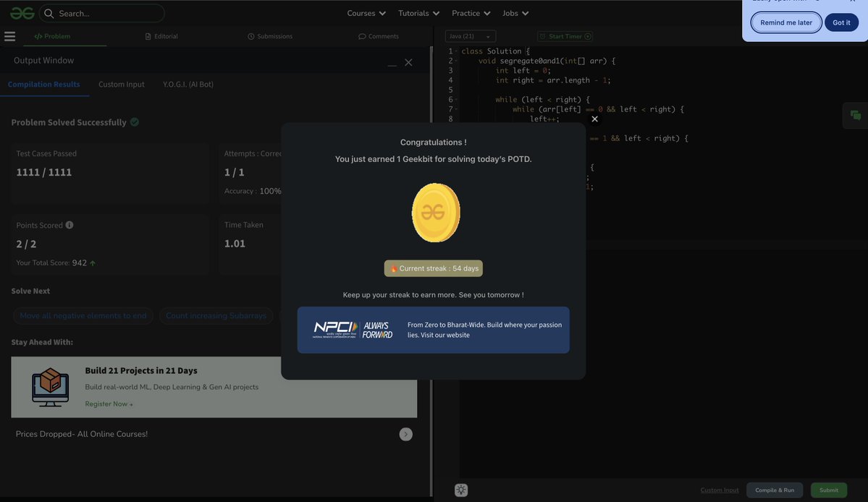Open the Practice dropdown menu
The image size is (868, 502).
pos(471,13)
